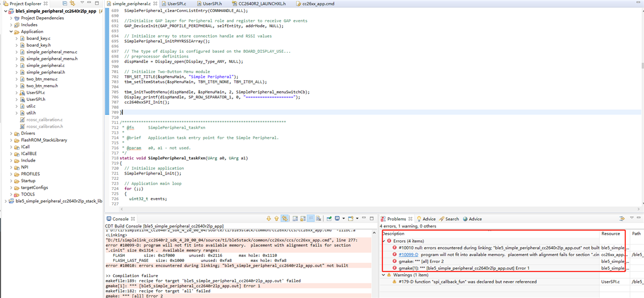Open Display Selected Console dropdown arrow
The width and height of the screenshot is (644, 298).
[343, 219]
